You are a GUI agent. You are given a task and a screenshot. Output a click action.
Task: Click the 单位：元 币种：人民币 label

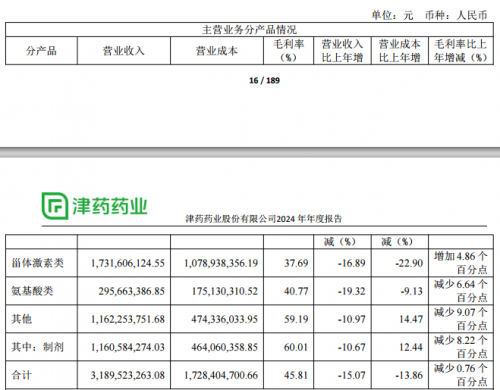pyautogui.click(x=429, y=15)
